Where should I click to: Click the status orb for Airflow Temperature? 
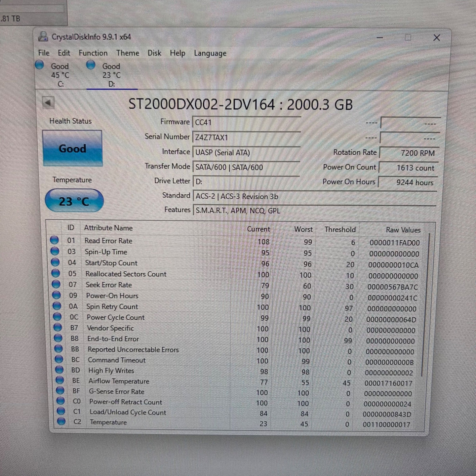[x=60, y=380]
